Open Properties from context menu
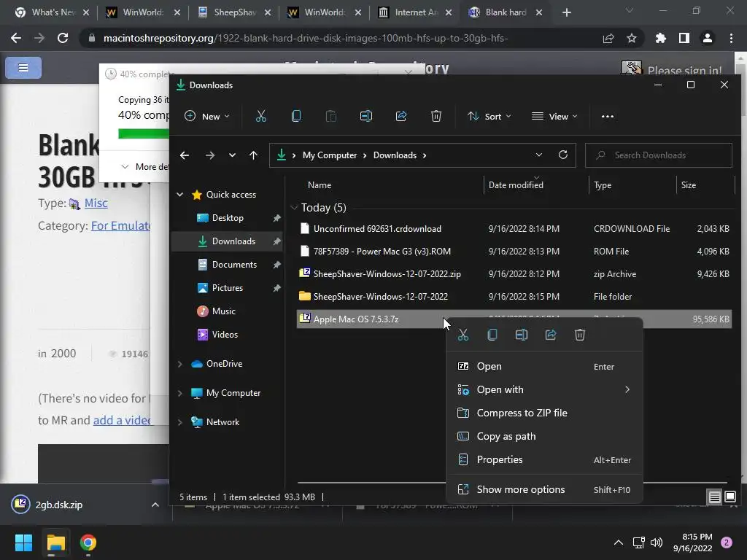 coord(544,459)
